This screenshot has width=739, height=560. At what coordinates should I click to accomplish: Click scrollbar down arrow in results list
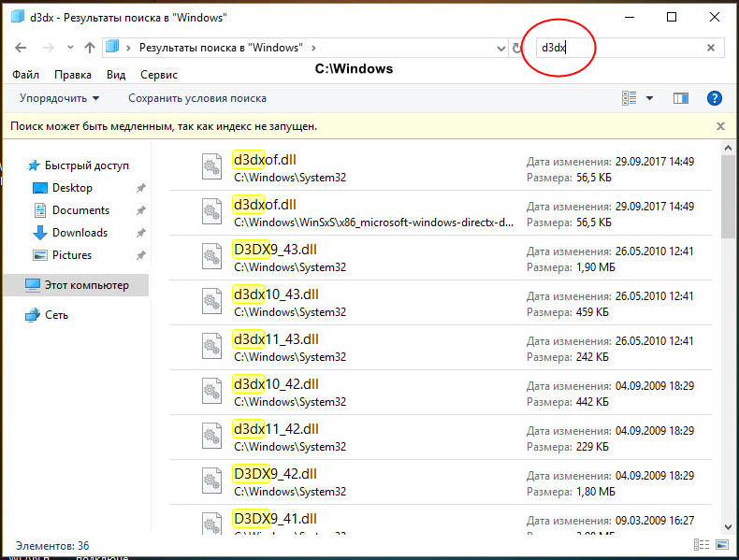[x=728, y=527]
